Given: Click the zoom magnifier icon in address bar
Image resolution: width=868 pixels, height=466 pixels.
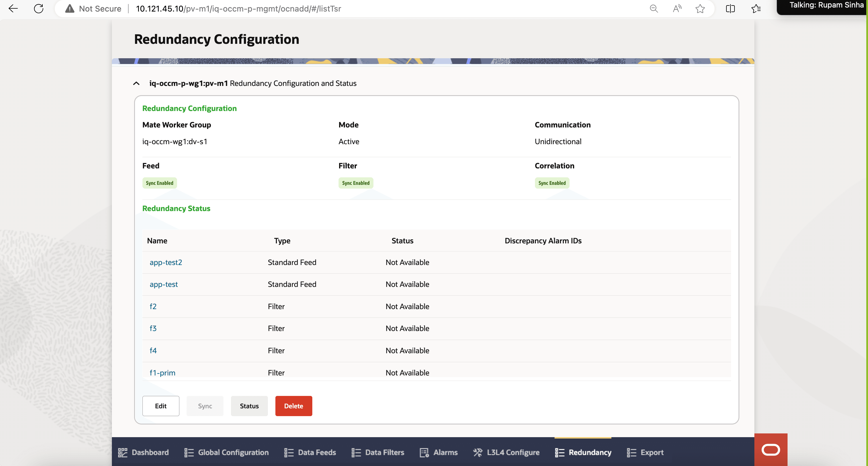Looking at the screenshot, I should (654, 8).
